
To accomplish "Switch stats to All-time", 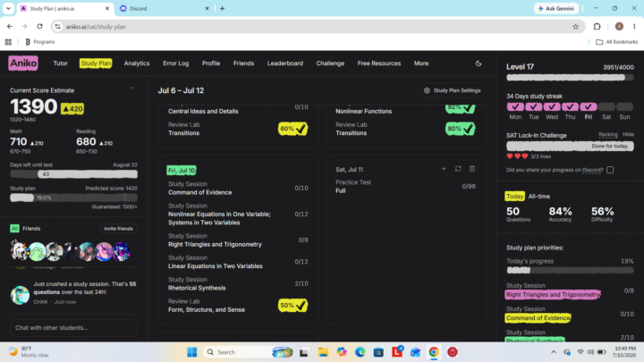I will click(538, 196).
